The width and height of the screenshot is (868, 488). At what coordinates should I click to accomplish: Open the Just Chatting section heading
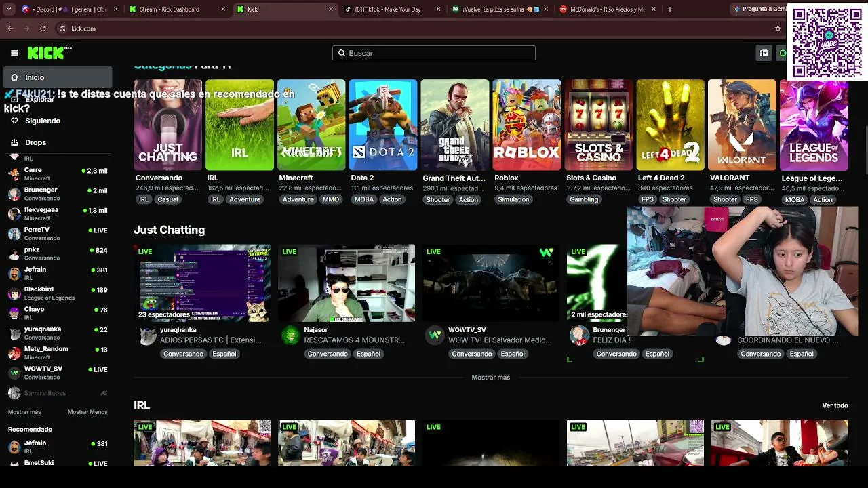pos(169,230)
